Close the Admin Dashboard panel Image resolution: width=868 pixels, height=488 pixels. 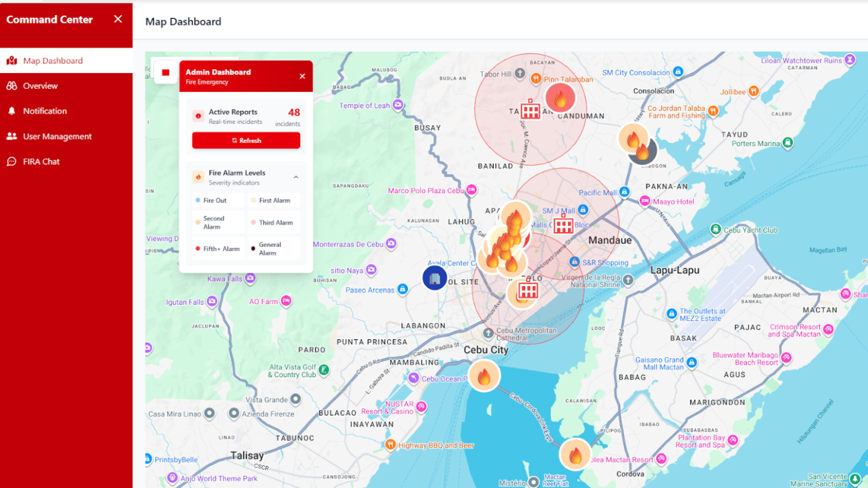tap(302, 76)
